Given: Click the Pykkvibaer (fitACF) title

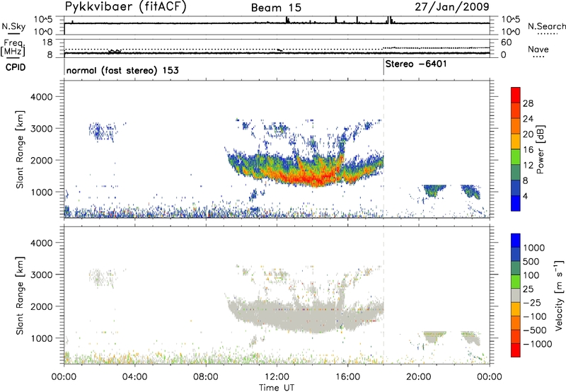Looking at the screenshot, I should [126, 7].
